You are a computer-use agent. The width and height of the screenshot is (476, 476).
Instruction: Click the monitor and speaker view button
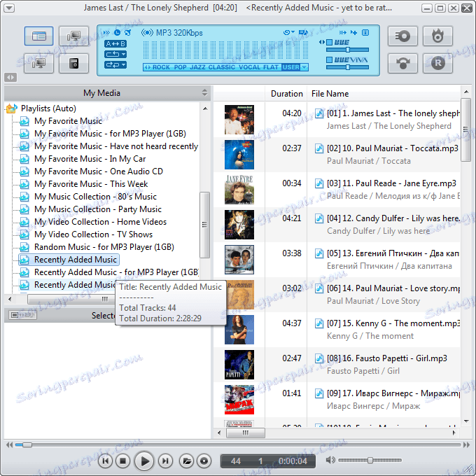point(73,36)
